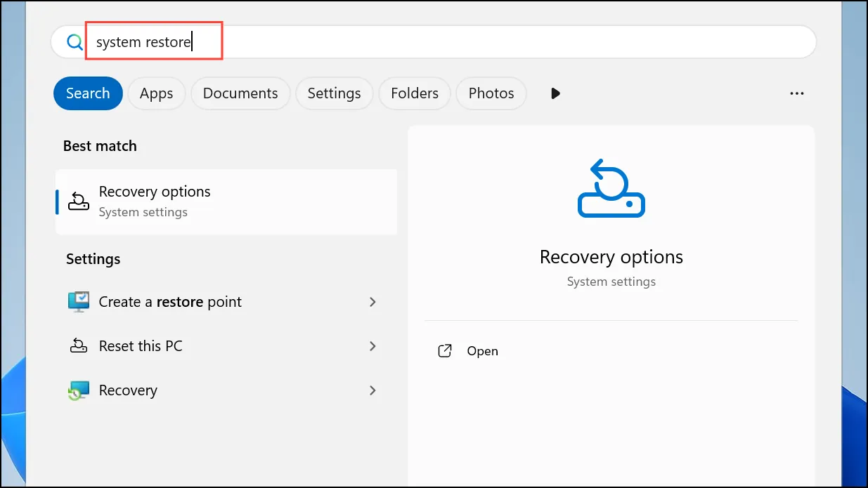Open Recovery options from preview pane
Image resolution: width=868 pixels, height=488 pixels.
[482, 351]
